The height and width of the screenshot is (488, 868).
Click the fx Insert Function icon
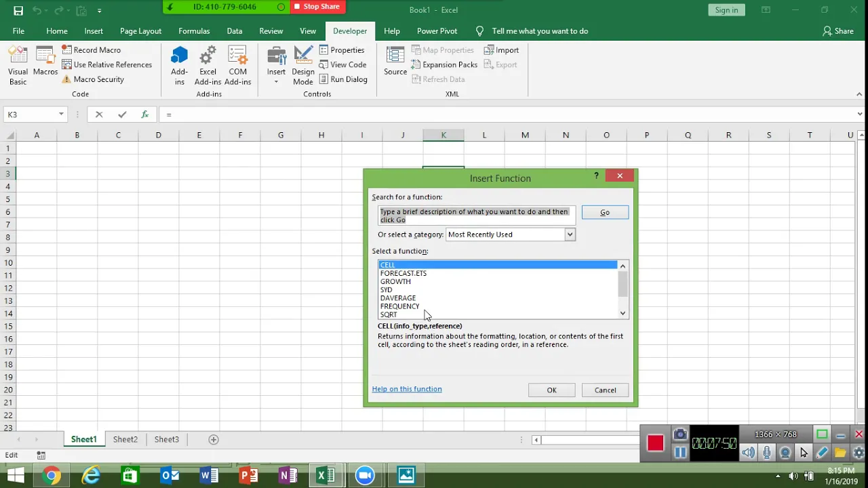coord(144,115)
